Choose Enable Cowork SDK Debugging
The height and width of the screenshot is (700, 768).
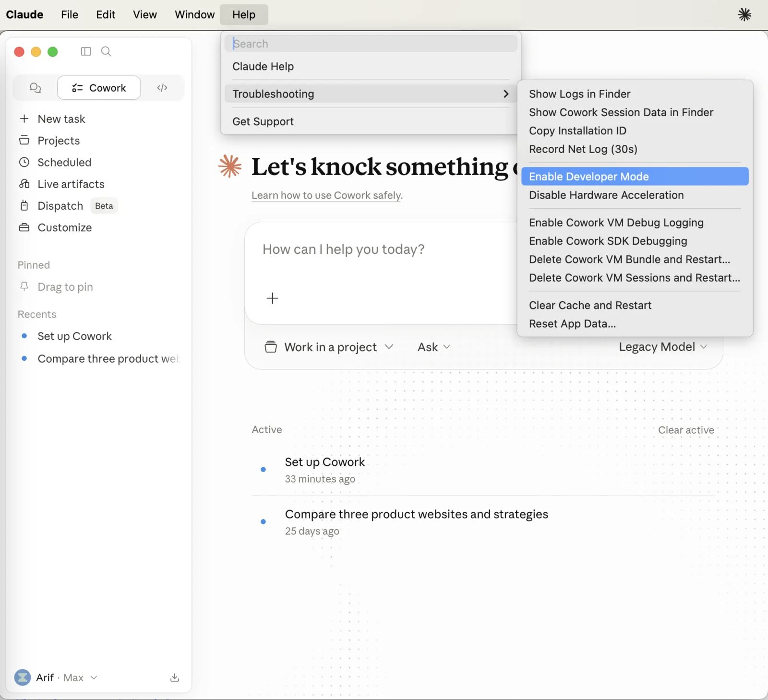pos(635,241)
